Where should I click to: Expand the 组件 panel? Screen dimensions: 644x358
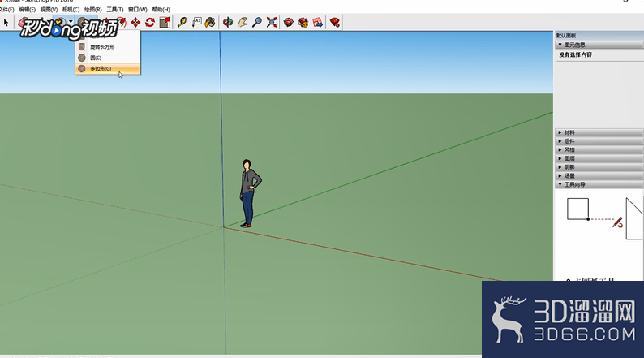coord(599,141)
